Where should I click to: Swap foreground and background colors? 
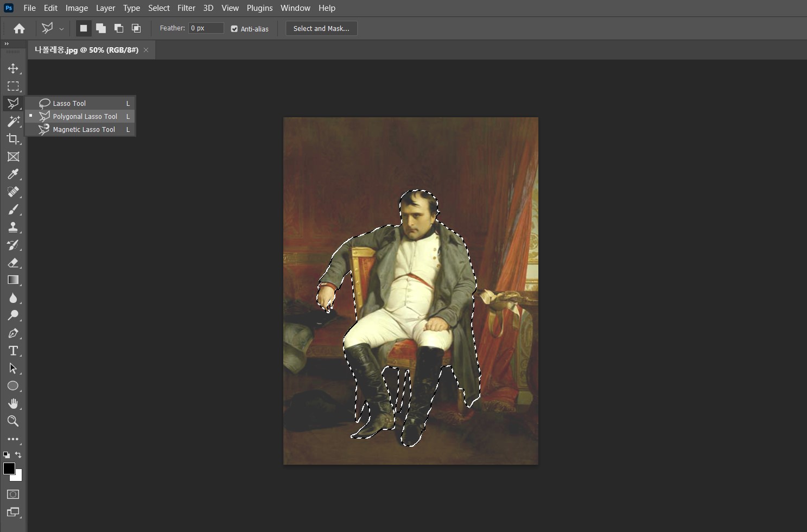(18, 455)
